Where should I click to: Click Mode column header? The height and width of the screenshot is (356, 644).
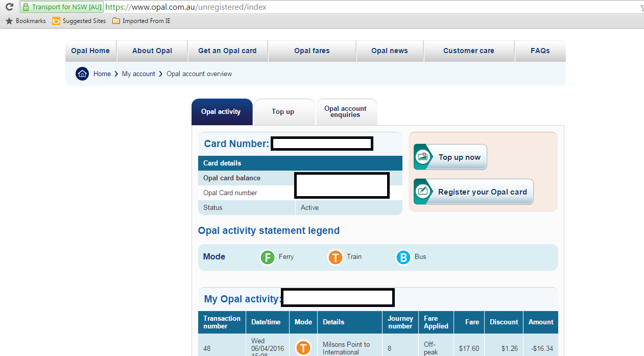[x=303, y=322]
